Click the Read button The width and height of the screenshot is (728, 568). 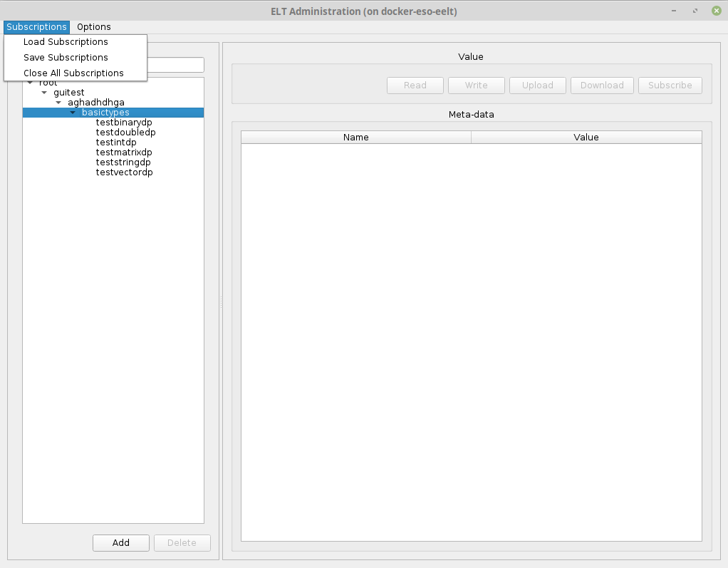tap(415, 86)
